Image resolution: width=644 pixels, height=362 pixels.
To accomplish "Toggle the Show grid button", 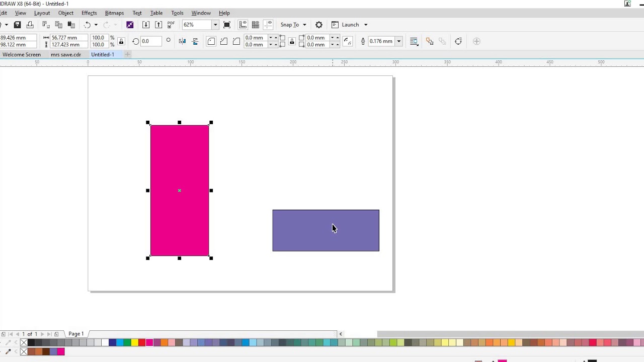I will click(256, 25).
